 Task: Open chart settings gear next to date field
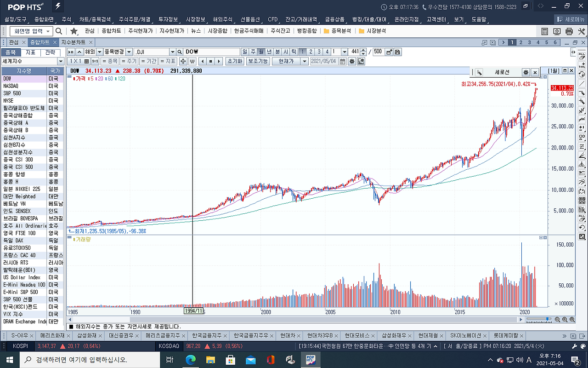click(x=352, y=61)
